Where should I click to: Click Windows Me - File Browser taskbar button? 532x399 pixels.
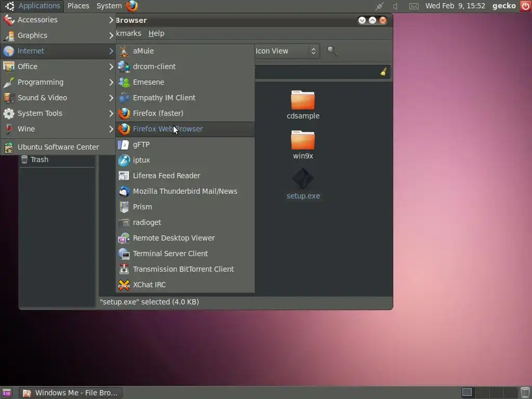70,393
